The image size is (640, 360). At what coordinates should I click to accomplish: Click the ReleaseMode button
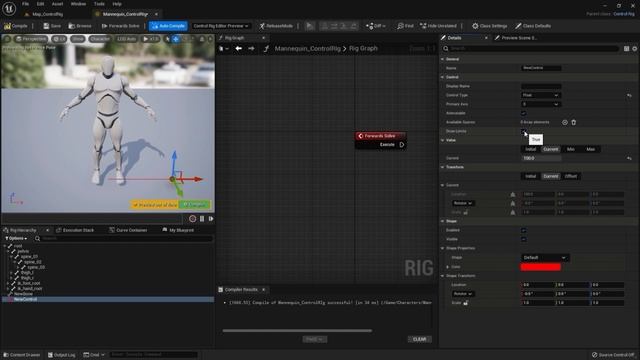[276, 26]
